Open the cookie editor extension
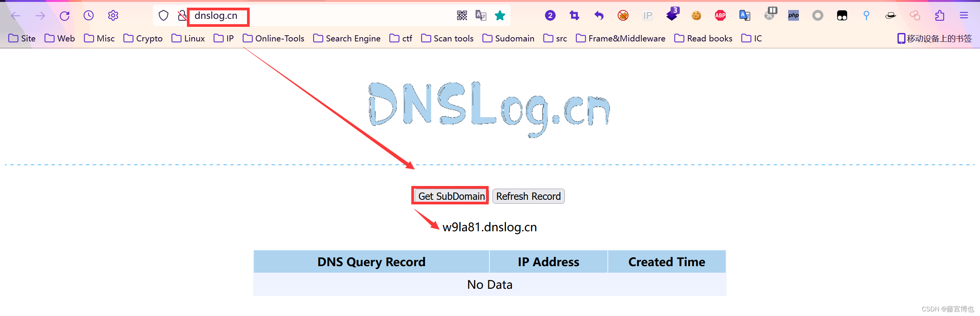Viewport: 980px width, 316px height. [x=696, y=15]
